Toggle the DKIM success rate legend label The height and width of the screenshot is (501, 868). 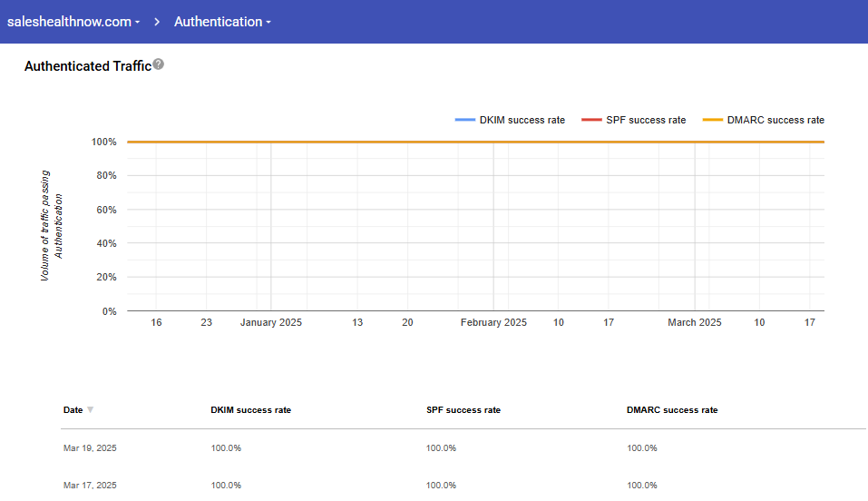click(523, 120)
